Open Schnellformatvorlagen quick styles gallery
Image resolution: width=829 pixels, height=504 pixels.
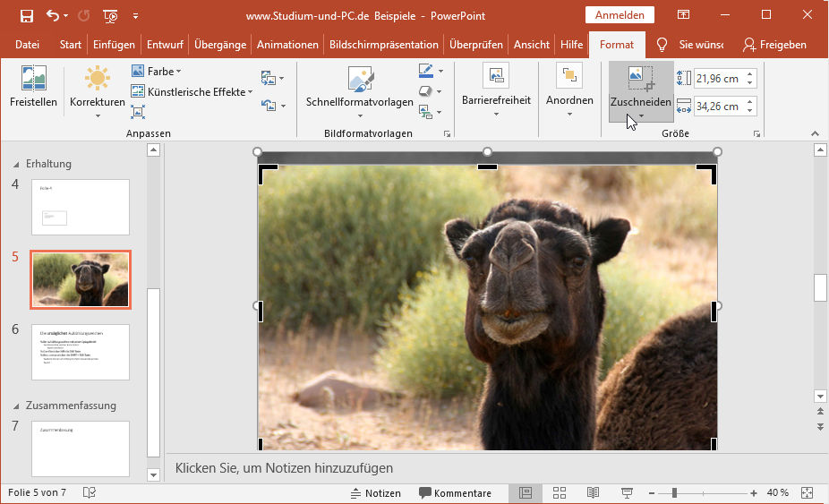coord(360,91)
